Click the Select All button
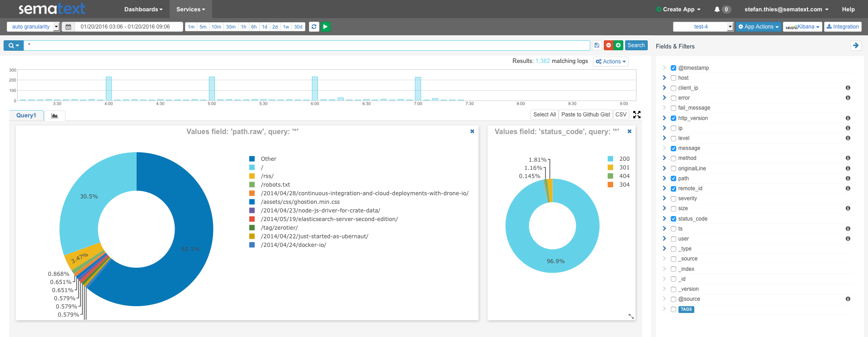 545,115
